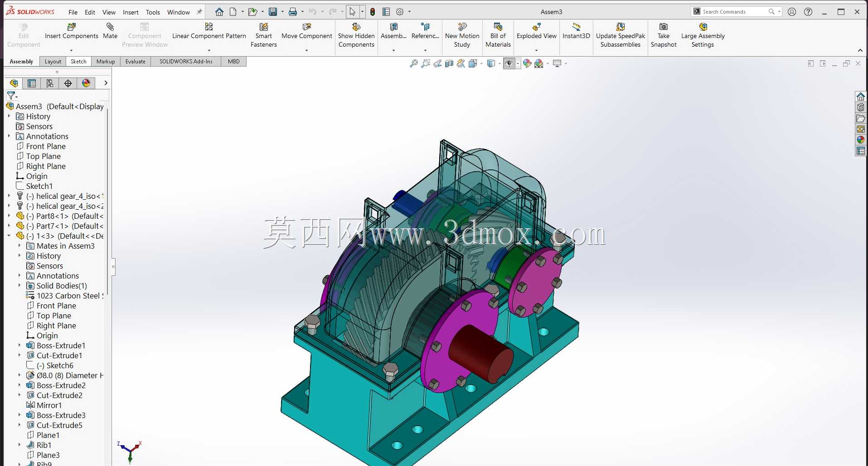Open FeatureManager Design Tree tab
Screen dimensions: 868x466
pyautogui.click(x=14, y=83)
